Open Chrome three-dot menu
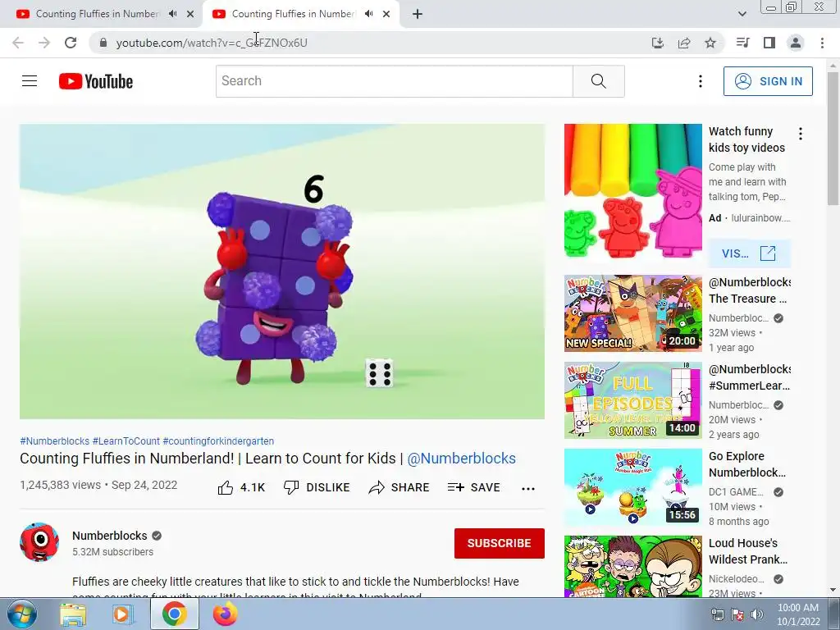840x630 pixels. (822, 43)
